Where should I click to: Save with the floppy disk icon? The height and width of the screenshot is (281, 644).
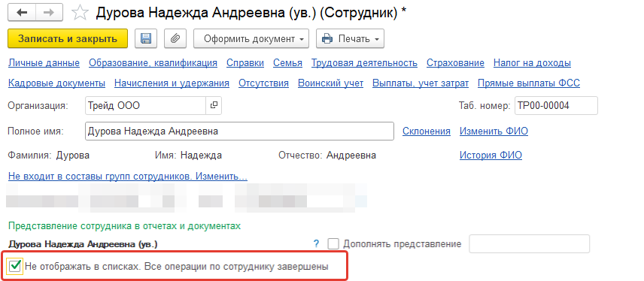coord(146,38)
